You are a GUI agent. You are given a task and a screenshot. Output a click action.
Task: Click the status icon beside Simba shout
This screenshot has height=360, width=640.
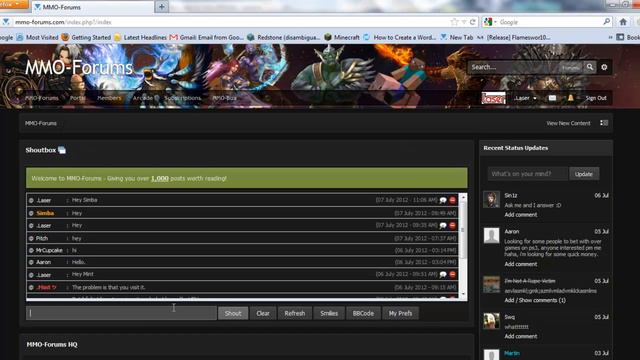pyautogui.click(x=31, y=213)
